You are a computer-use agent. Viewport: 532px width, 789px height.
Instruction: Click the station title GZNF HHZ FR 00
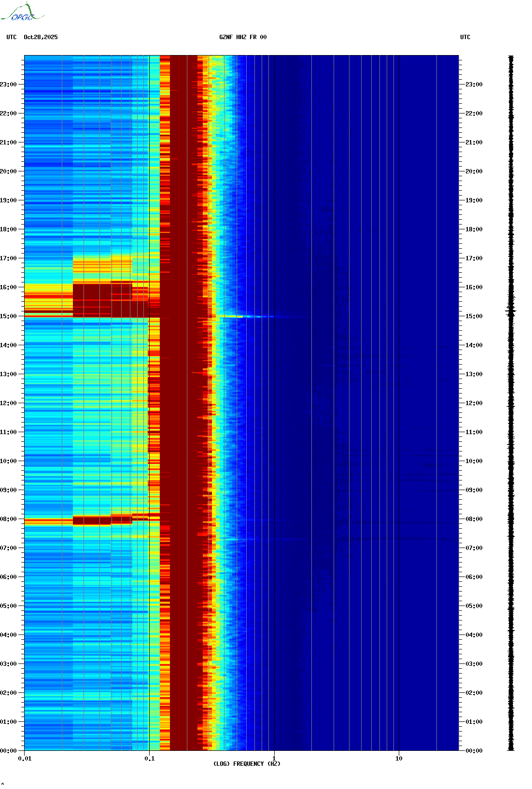click(243, 37)
